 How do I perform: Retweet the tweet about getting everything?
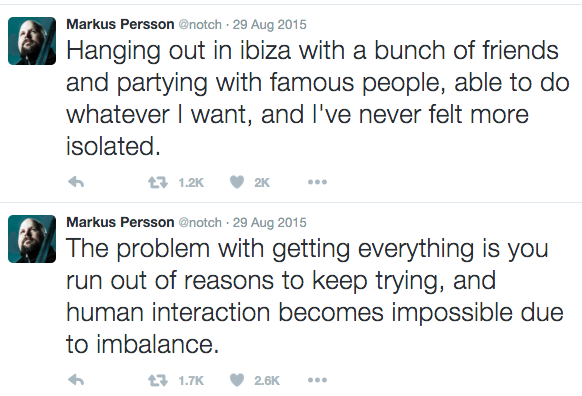158,380
